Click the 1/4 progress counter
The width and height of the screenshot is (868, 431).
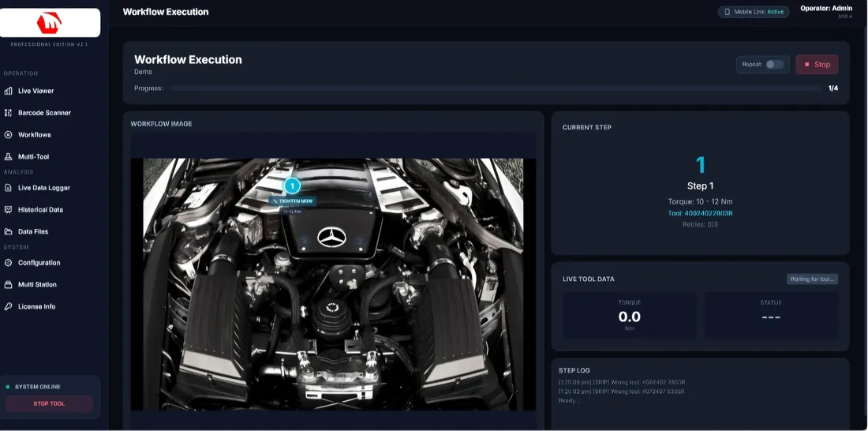coord(833,88)
